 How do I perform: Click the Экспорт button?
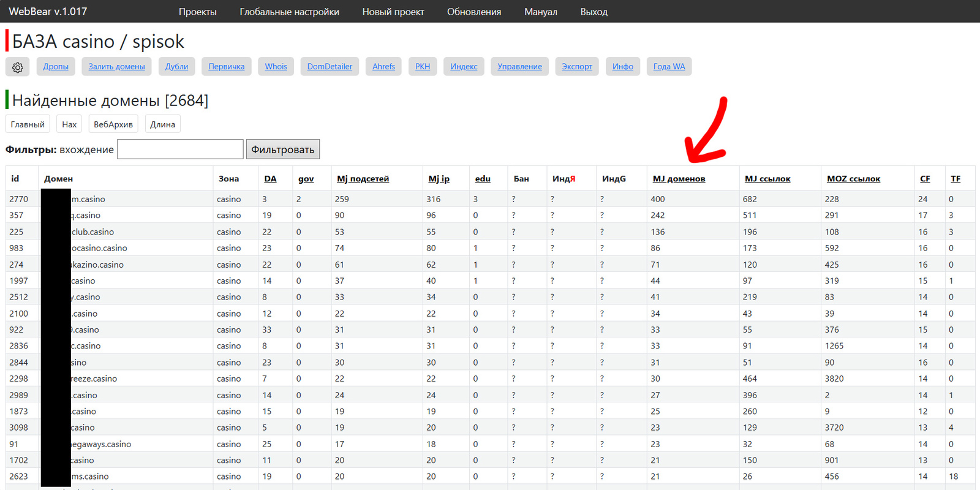pos(577,67)
